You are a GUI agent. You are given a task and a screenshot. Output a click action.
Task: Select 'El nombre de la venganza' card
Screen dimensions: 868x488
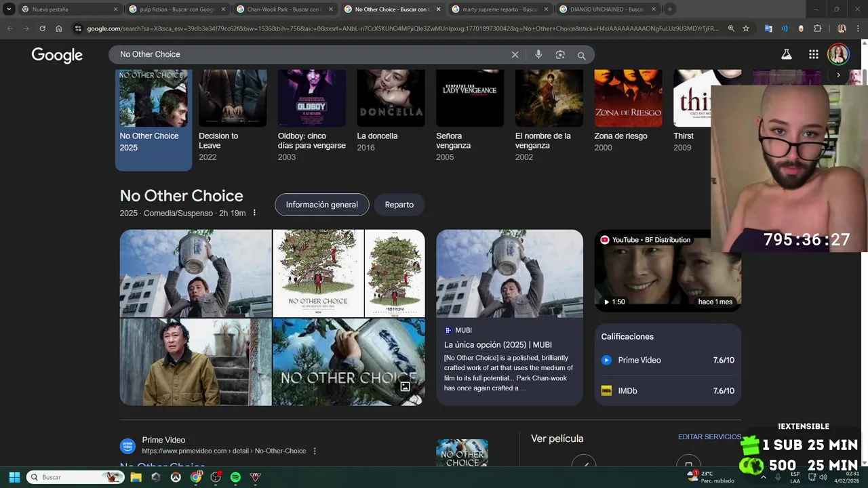coord(549,115)
